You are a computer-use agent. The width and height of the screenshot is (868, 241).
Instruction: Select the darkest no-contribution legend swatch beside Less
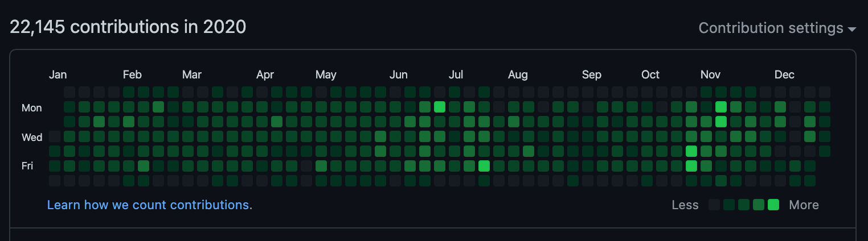tap(714, 205)
